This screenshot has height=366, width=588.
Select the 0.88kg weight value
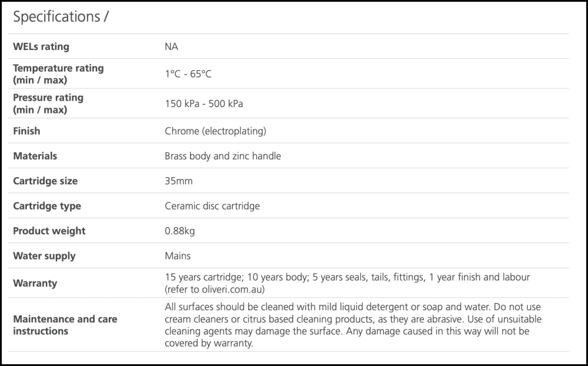180,231
